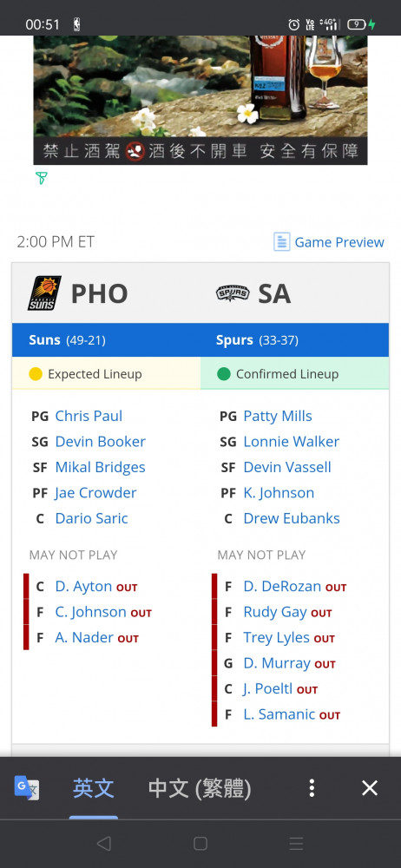The image size is (401, 868).
Task: Open Devin Booker player link
Action: (x=101, y=441)
